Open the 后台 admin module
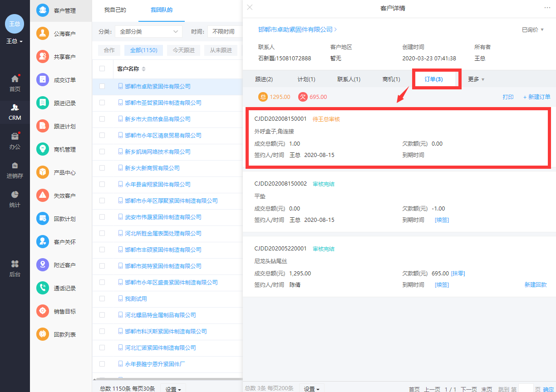This screenshot has width=556, height=392. coord(15,264)
